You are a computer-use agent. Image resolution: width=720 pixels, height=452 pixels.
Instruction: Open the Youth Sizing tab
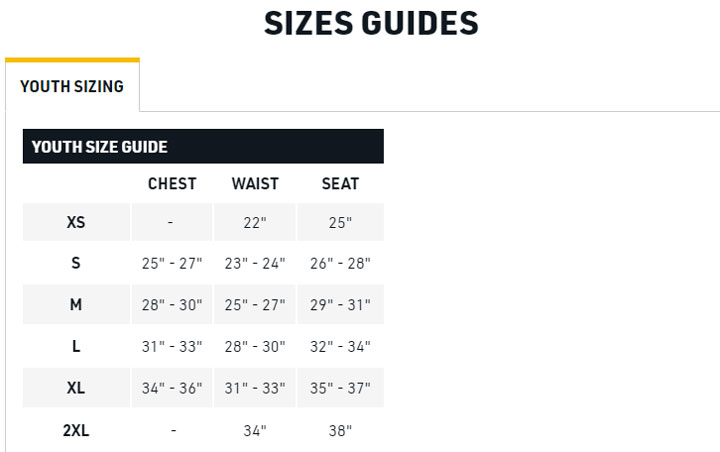[72, 86]
